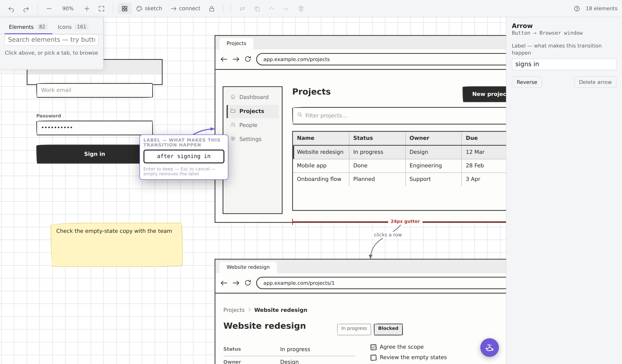Select the Mobile app table row

399,166
